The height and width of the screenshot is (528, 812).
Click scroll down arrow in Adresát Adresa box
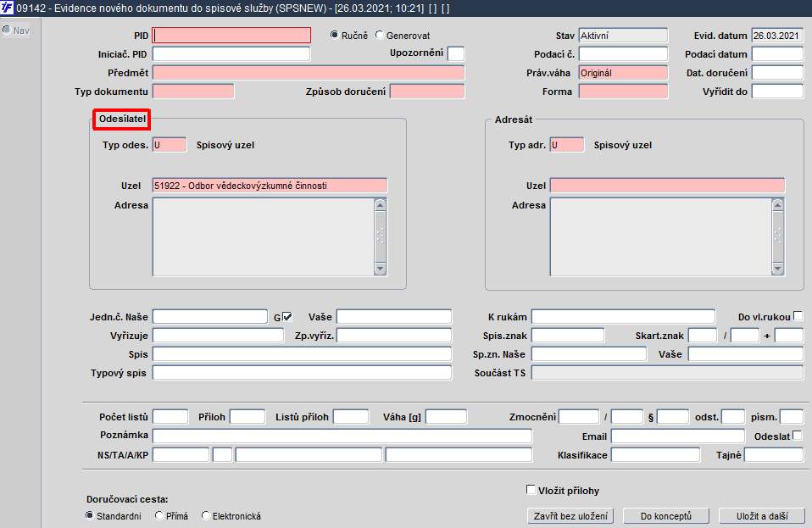click(x=778, y=269)
